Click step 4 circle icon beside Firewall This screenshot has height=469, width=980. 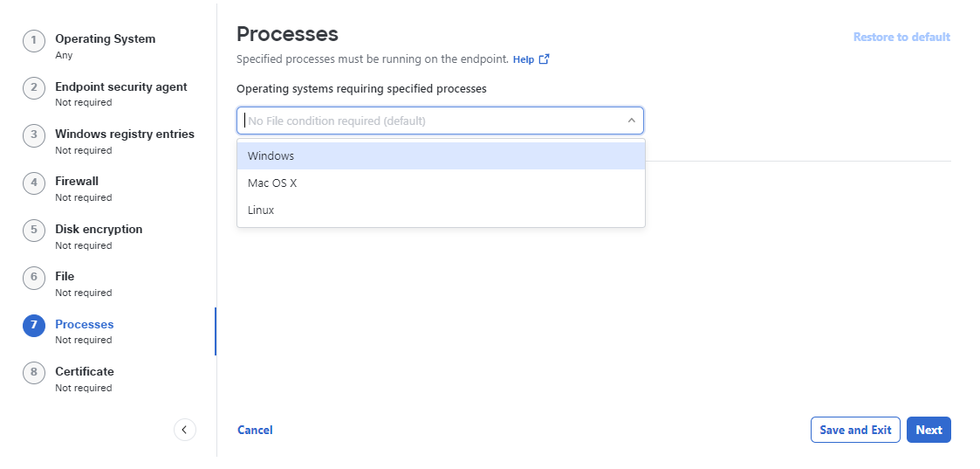tap(34, 183)
